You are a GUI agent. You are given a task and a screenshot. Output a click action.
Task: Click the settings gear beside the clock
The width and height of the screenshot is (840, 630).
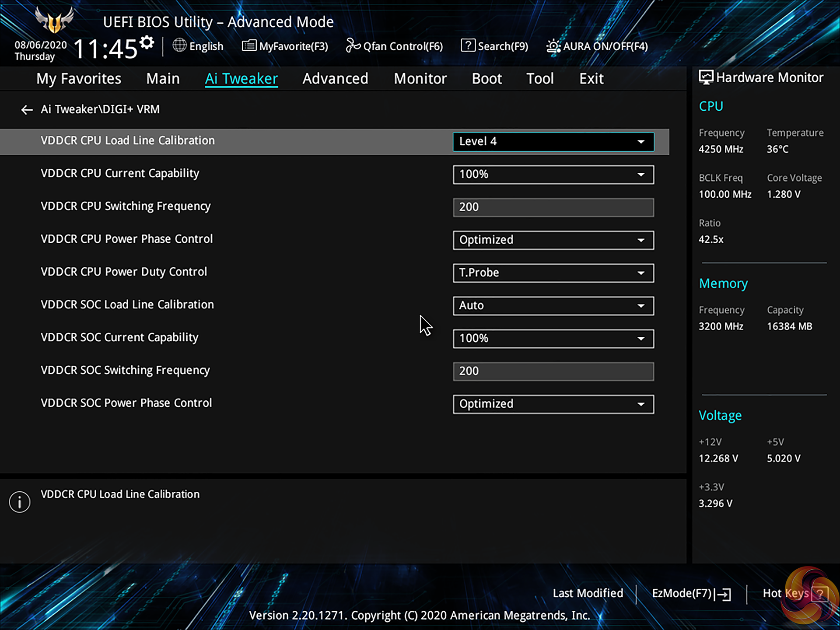(x=147, y=42)
